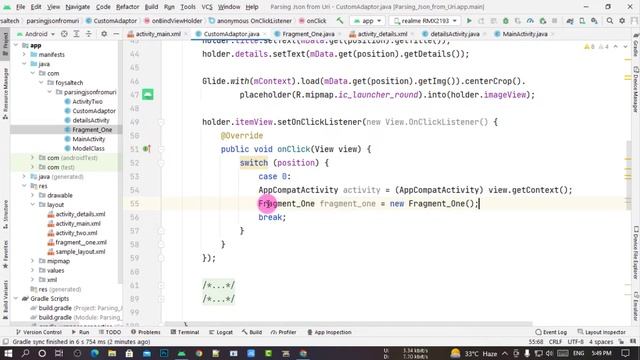
Task: Select fragment_one.xml in layout folder
Action: pos(81,242)
